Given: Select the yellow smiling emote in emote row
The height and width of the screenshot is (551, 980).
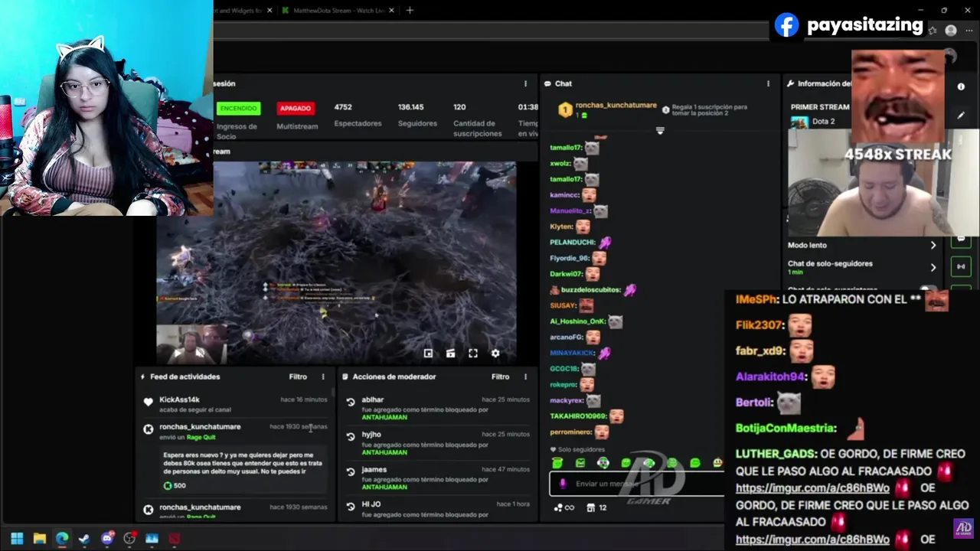Looking at the screenshot, I should click(717, 463).
